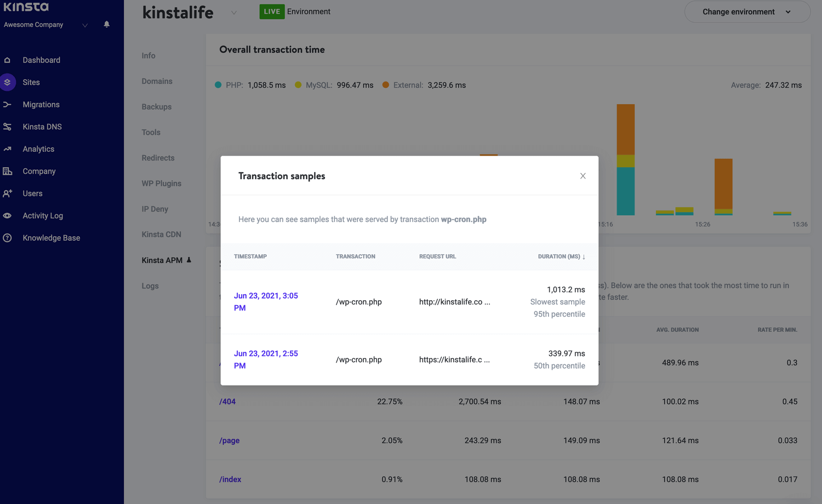Click the Kinsta logo
The image size is (822, 504).
pyautogui.click(x=26, y=7)
